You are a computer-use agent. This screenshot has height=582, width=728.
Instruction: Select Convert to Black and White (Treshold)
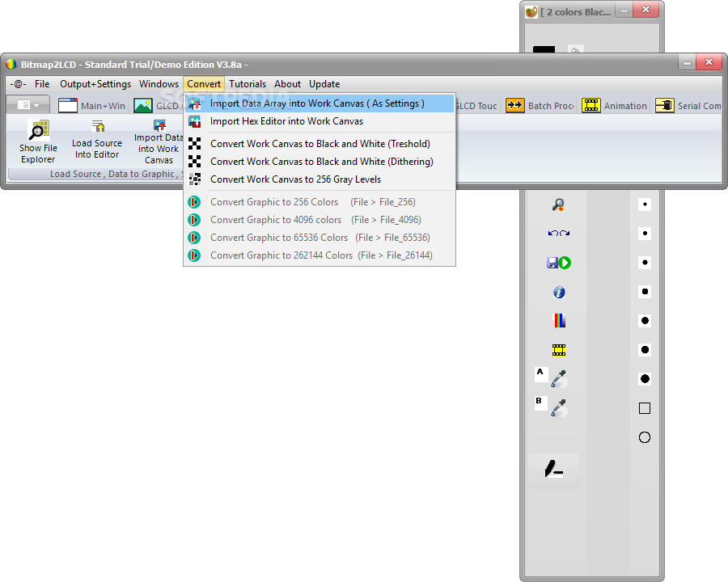click(320, 144)
